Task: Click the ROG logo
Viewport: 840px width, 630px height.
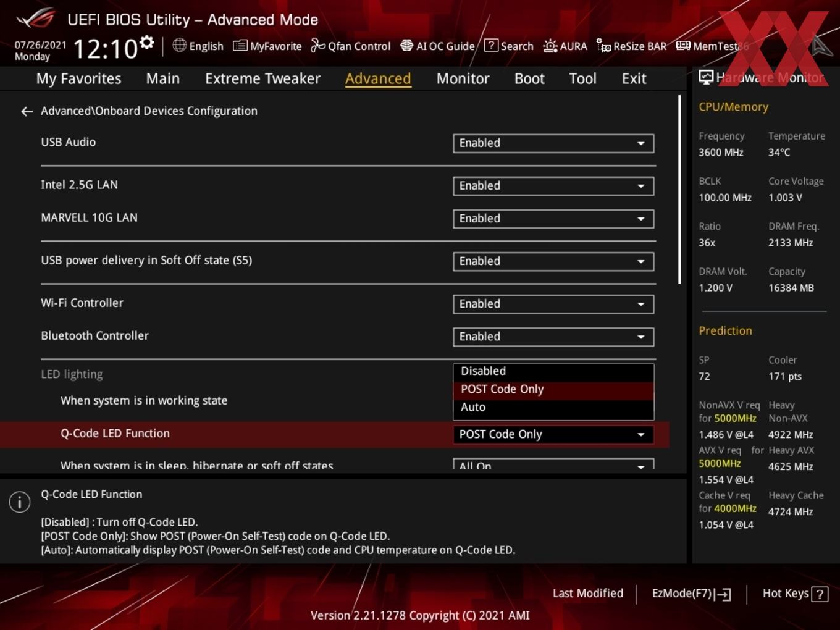Action: (x=36, y=19)
